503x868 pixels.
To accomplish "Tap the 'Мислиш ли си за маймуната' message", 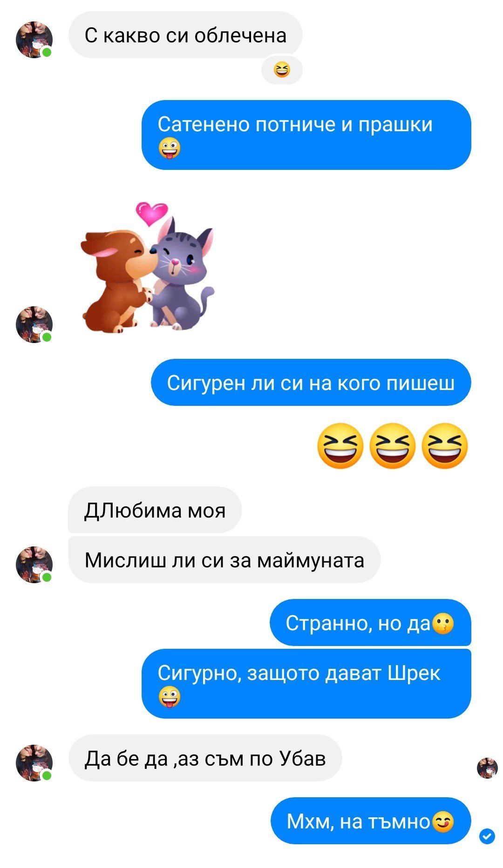I will coord(224,560).
